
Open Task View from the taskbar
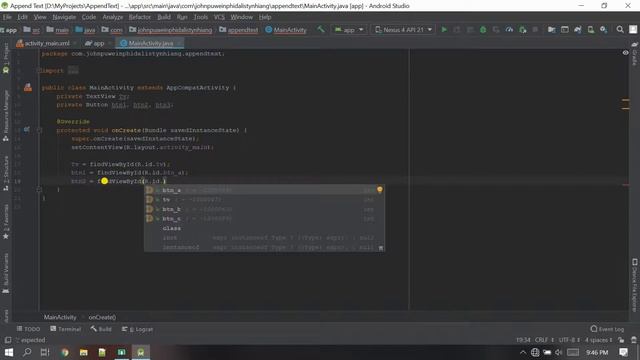coord(45,352)
